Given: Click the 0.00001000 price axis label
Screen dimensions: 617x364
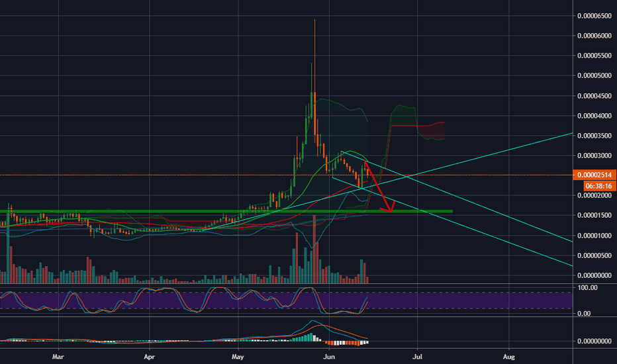Looking at the screenshot, I should click(x=594, y=236).
